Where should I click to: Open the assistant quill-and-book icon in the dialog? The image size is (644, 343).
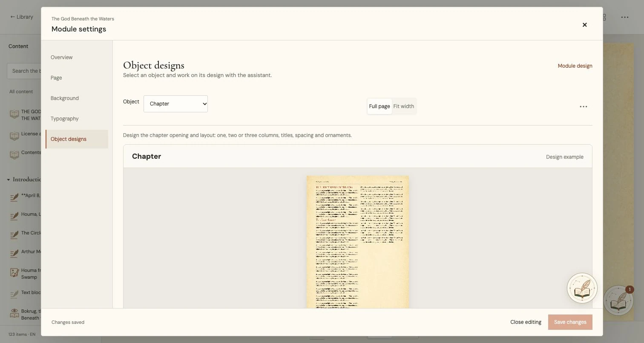[x=582, y=288]
